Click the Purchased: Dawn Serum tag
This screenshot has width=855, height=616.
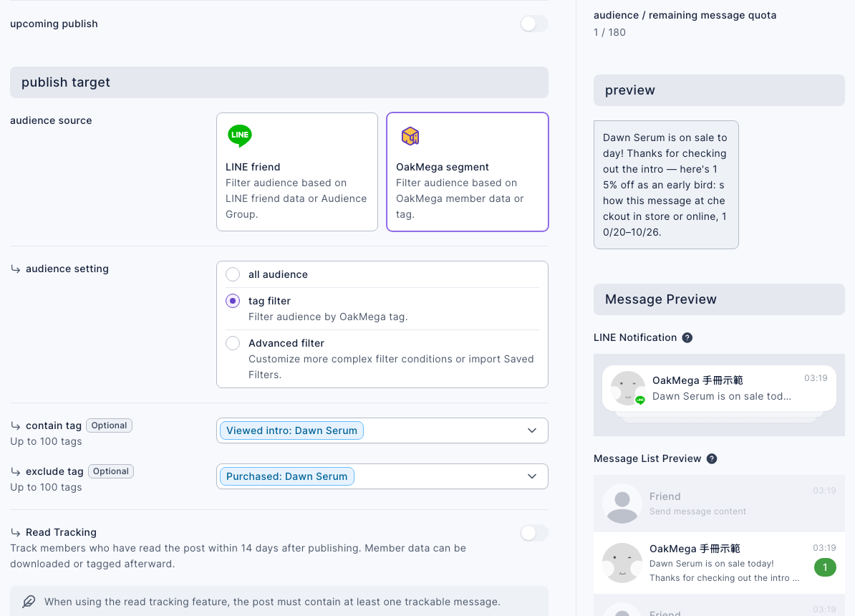pos(287,476)
